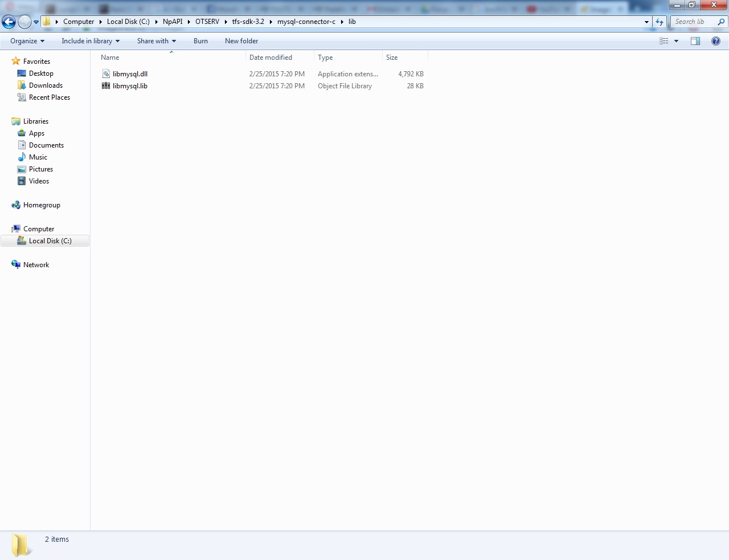The width and height of the screenshot is (729, 560).
Task: Click the Homegroup icon
Action: tap(16, 205)
